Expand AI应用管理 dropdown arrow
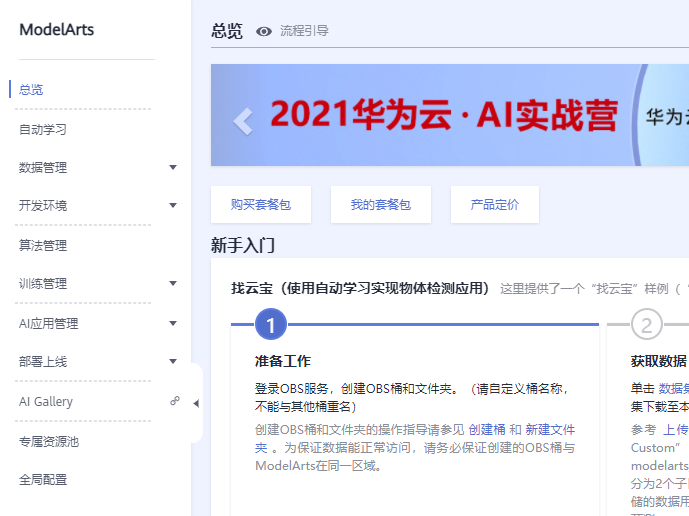The image size is (689, 516). [x=173, y=323]
